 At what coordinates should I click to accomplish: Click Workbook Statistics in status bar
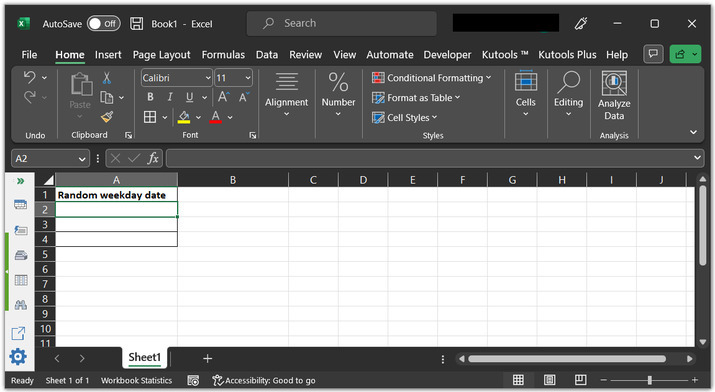(x=136, y=380)
